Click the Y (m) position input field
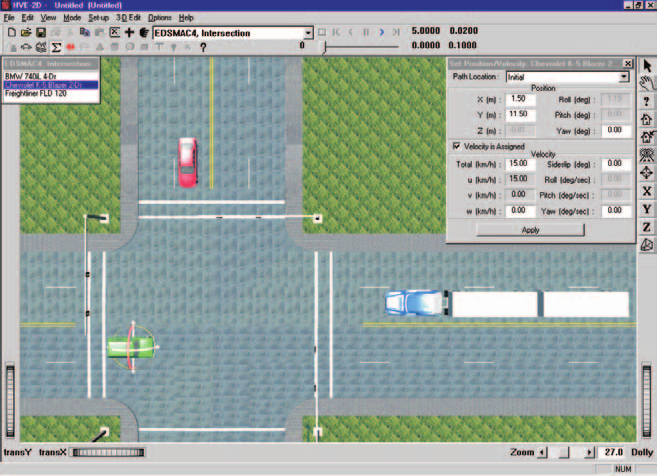The width and height of the screenshot is (657, 476). (x=520, y=114)
